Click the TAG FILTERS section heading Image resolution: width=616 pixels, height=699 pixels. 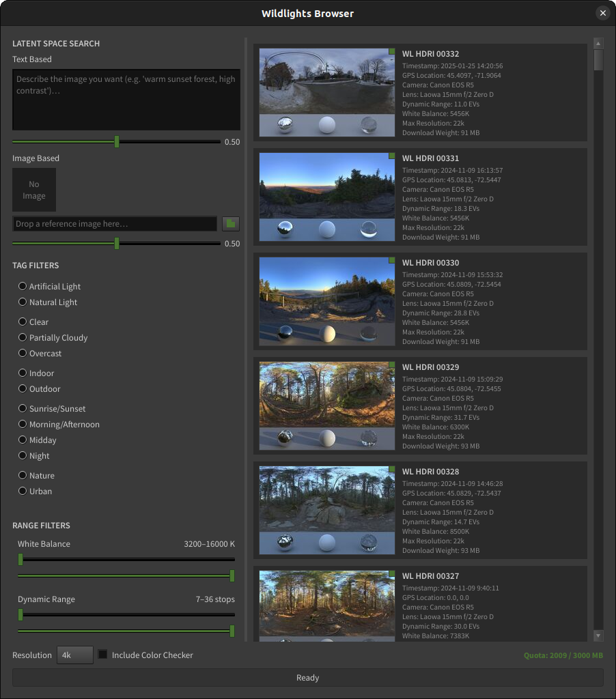click(x=36, y=266)
